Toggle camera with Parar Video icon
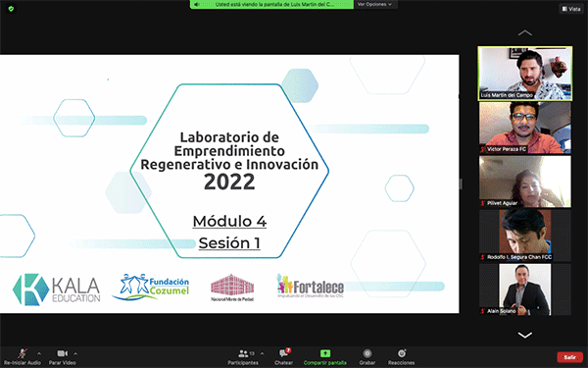Screen dimensions: 588x368 63,353
